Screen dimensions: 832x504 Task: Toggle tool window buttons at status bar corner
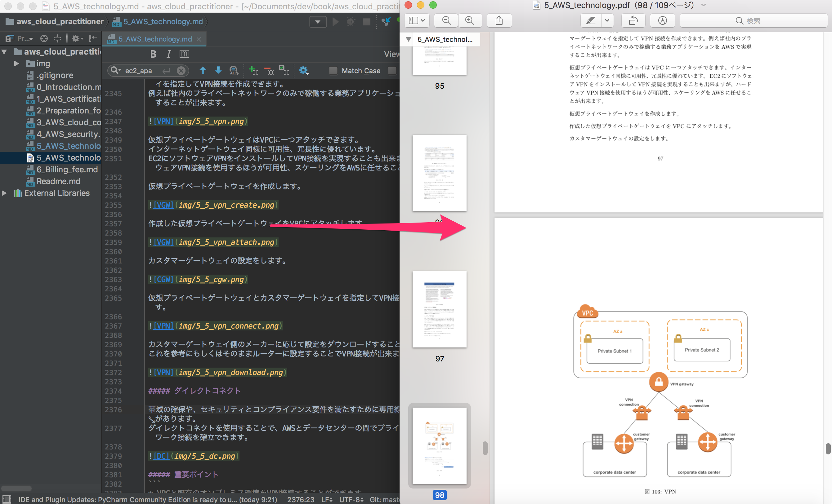click(x=7, y=499)
